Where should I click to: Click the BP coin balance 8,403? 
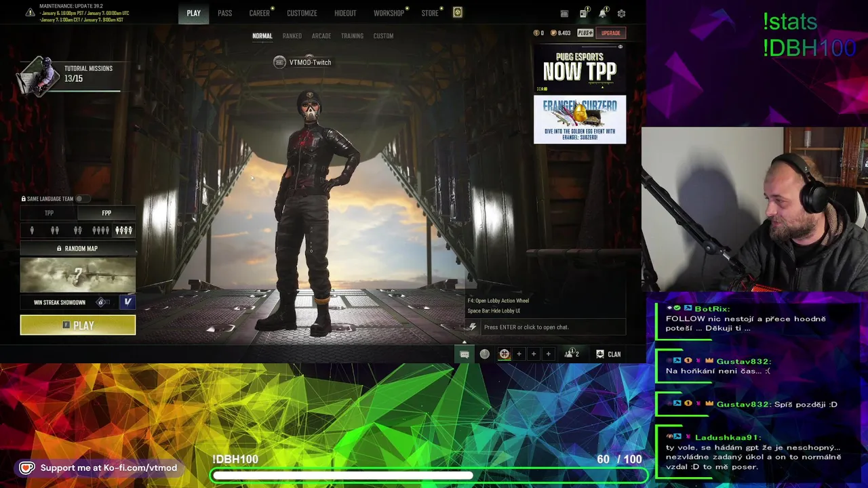[561, 33]
